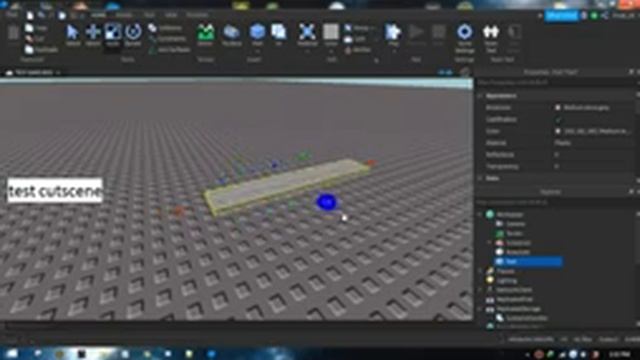The image size is (640, 360).
Task: Toggle Constraints in the Tools group
Action: [x=167, y=39]
